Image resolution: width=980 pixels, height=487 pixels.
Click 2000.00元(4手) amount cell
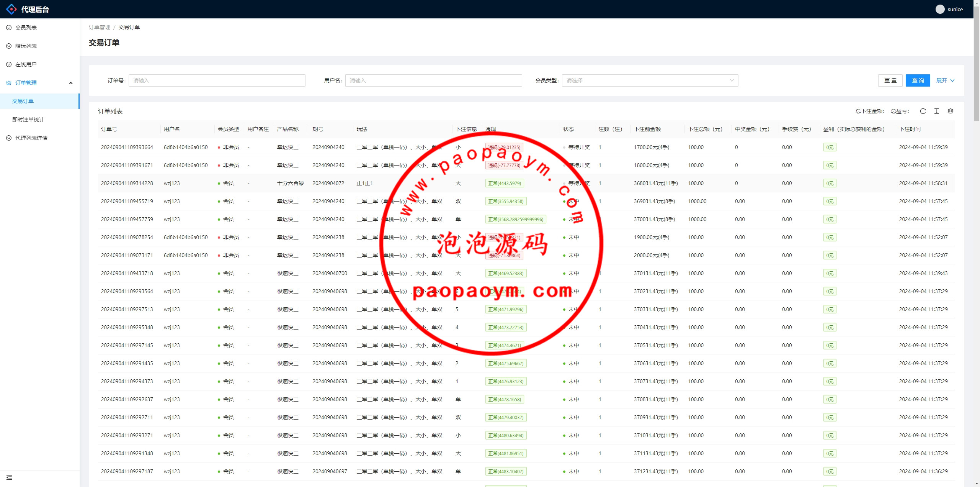(652, 255)
